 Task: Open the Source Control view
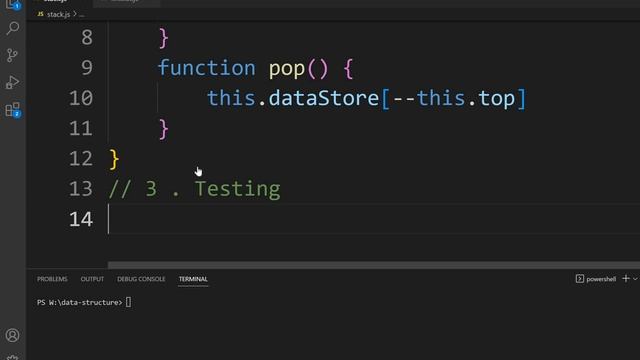[x=12, y=55]
